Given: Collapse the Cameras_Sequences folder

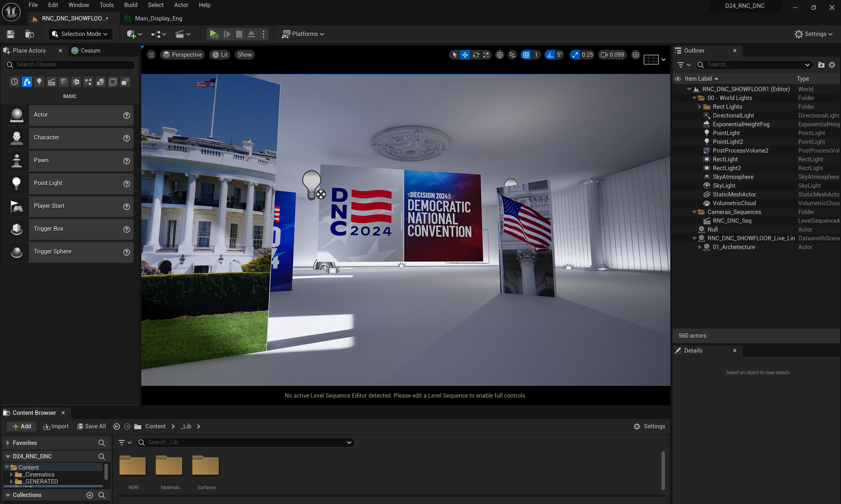Looking at the screenshot, I should 694,212.
